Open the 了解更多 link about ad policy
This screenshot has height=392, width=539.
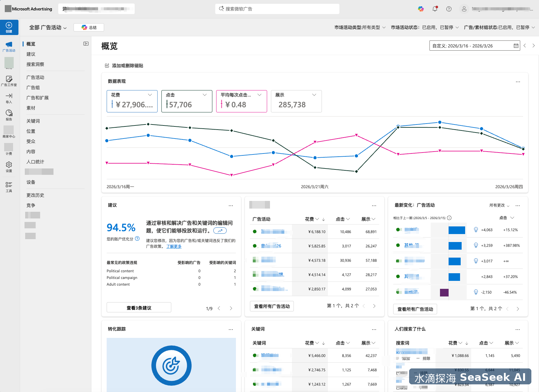click(174, 246)
